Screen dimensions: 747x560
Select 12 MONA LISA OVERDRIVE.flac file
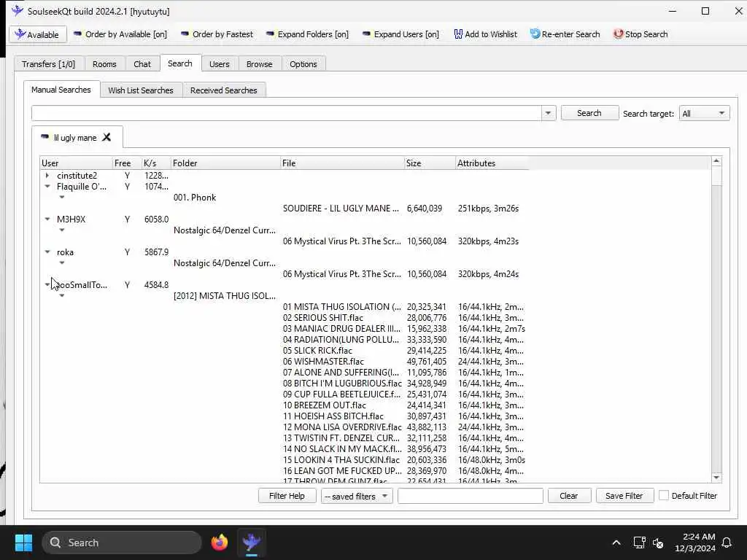click(x=342, y=427)
